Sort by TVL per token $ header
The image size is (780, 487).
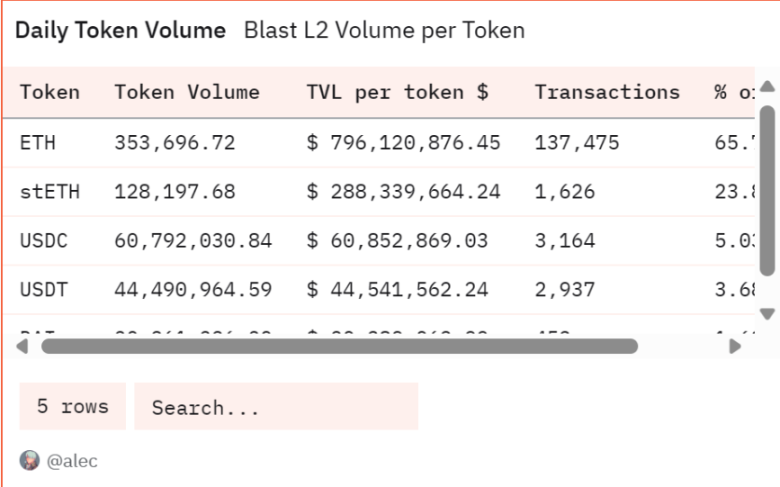click(x=397, y=92)
